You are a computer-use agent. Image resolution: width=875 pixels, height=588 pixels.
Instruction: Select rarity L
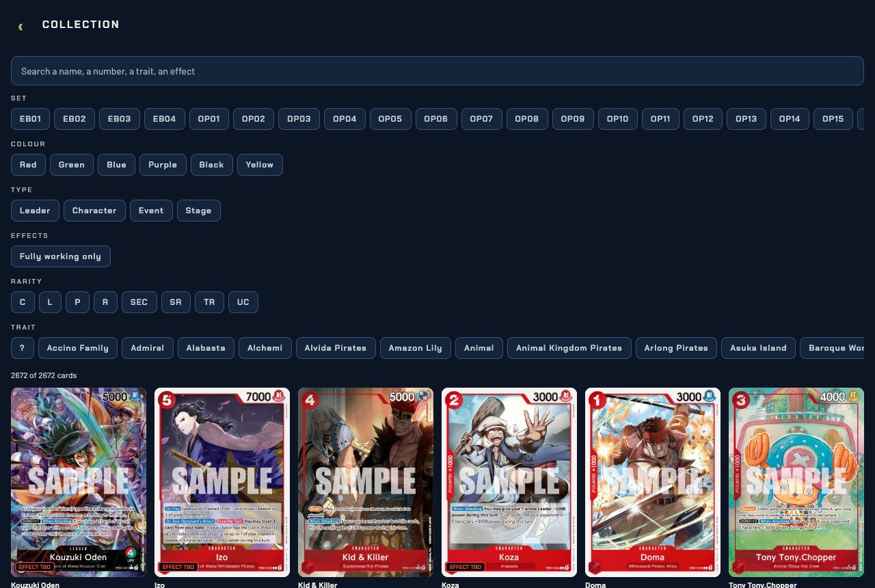[x=50, y=302]
